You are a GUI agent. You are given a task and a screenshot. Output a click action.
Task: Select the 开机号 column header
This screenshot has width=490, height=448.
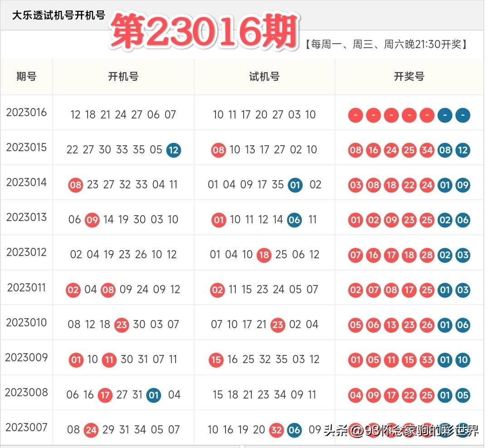point(123,76)
